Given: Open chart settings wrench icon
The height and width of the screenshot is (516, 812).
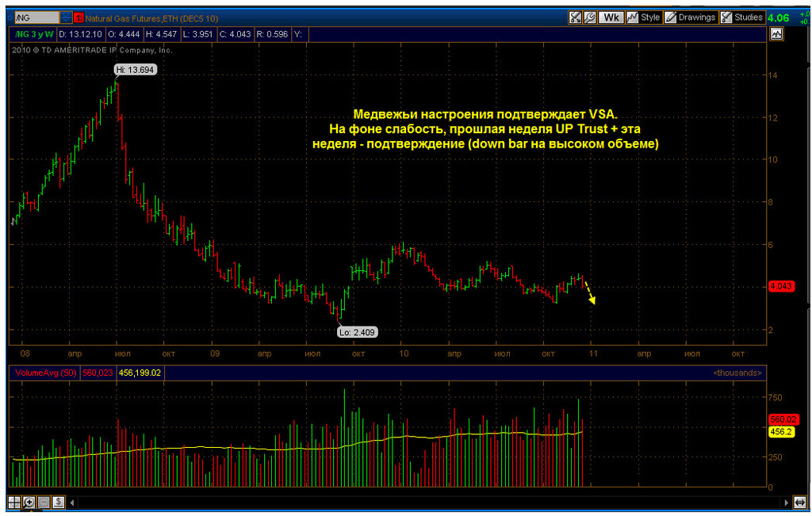Looking at the screenshot, I should tap(589, 17).
